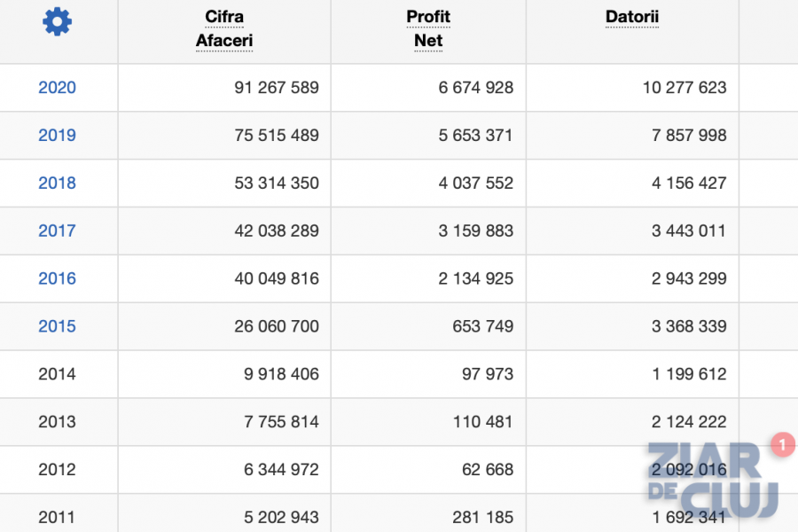798x532 pixels.
Task: Open the 2017 year link
Action: (57, 231)
